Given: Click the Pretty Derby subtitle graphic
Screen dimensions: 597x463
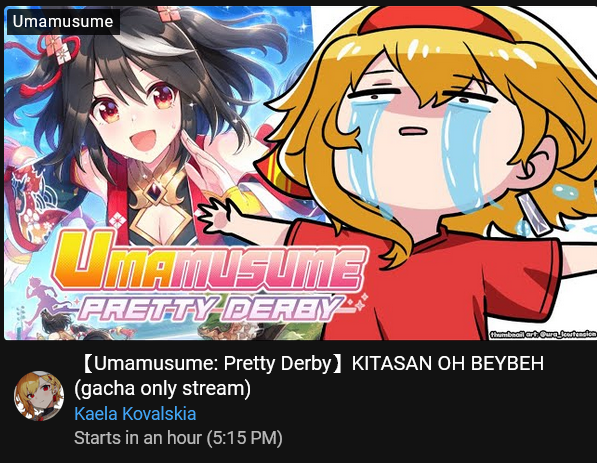Looking at the screenshot, I should (213, 307).
